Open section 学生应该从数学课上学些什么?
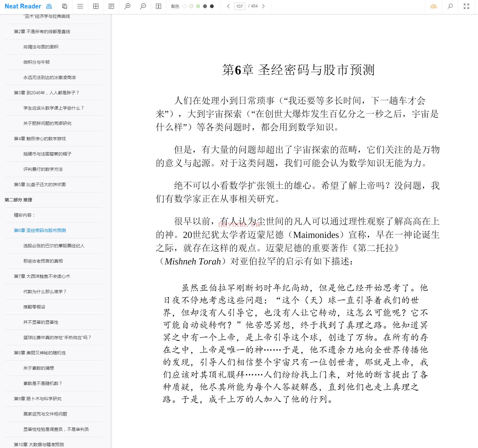The height and width of the screenshot is (448, 478). pos(53,108)
